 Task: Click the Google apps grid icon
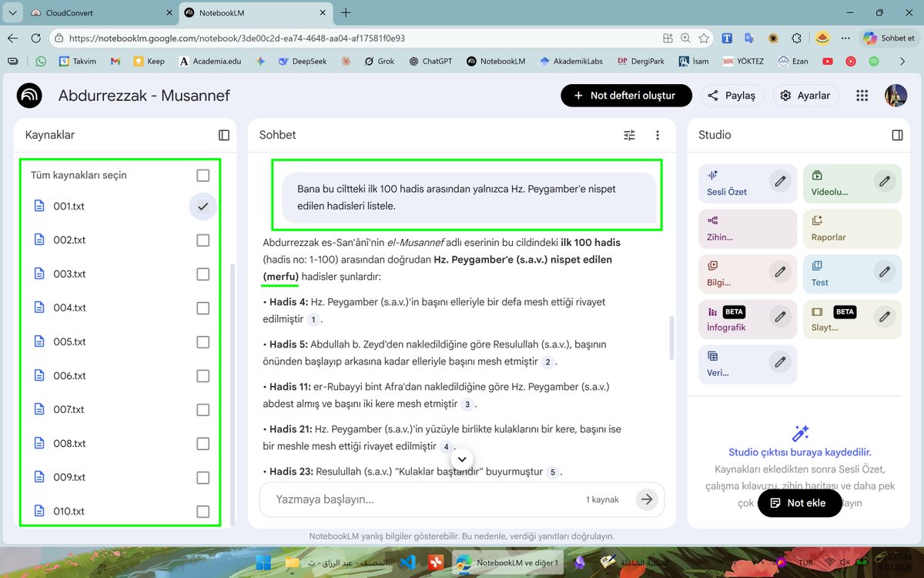862,96
